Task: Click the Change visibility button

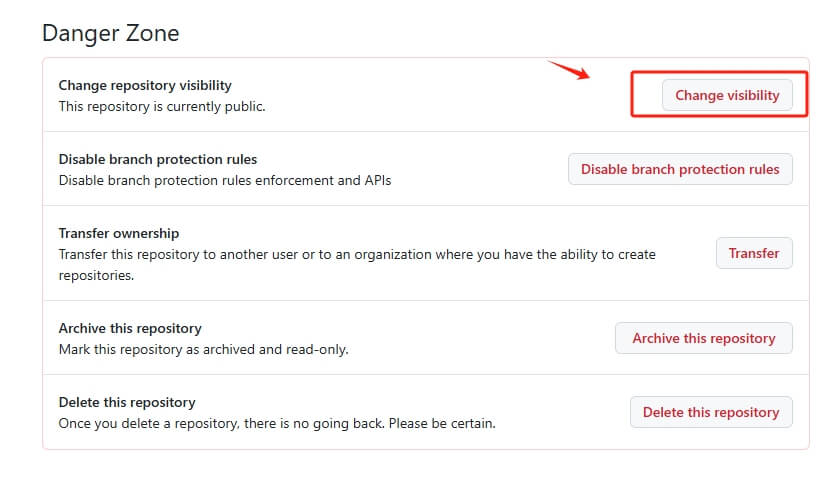Action: point(727,95)
